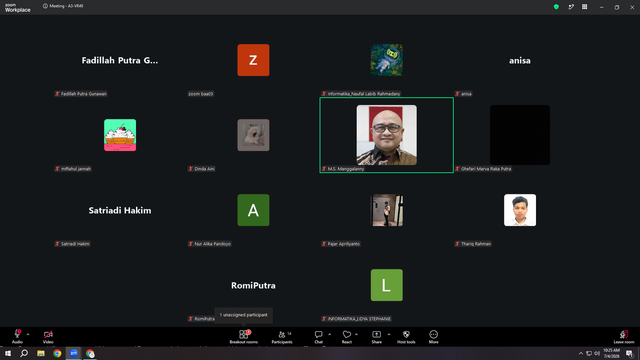Image resolution: width=640 pixels, height=360 pixels.
Task: Open the Windows Start menu
Action: point(8,353)
